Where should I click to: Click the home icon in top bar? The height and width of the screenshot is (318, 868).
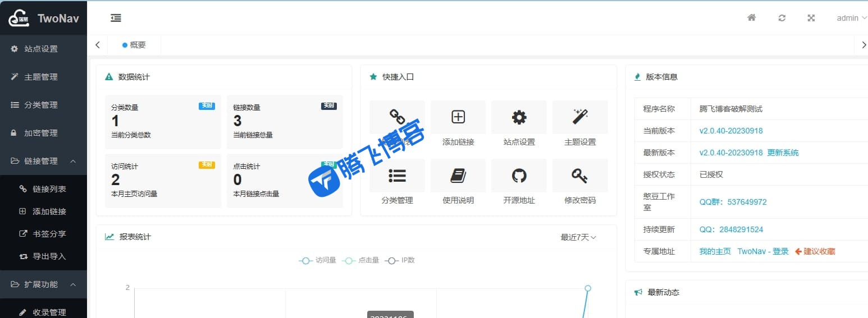pyautogui.click(x=751, y=18)
